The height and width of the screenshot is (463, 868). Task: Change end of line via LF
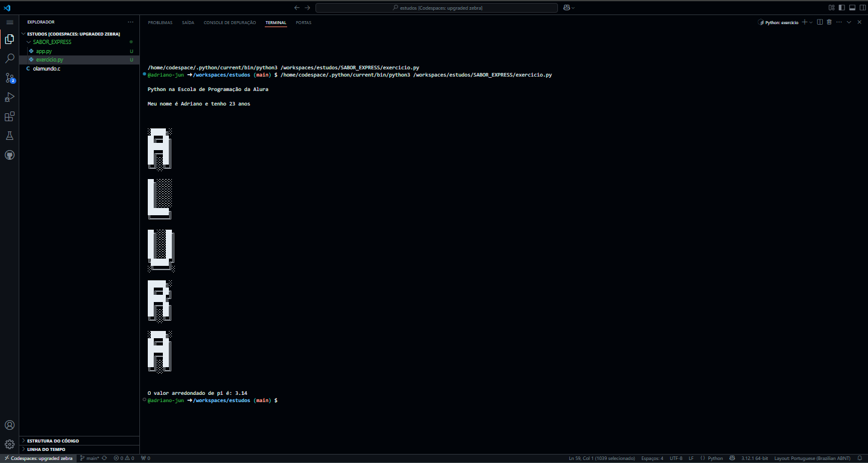[691, 458]
